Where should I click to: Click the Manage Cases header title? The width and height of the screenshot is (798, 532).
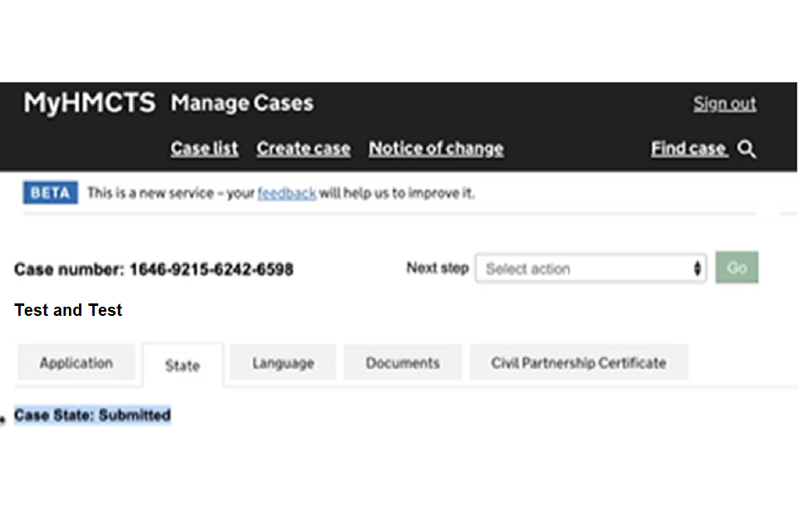[242, 103]
